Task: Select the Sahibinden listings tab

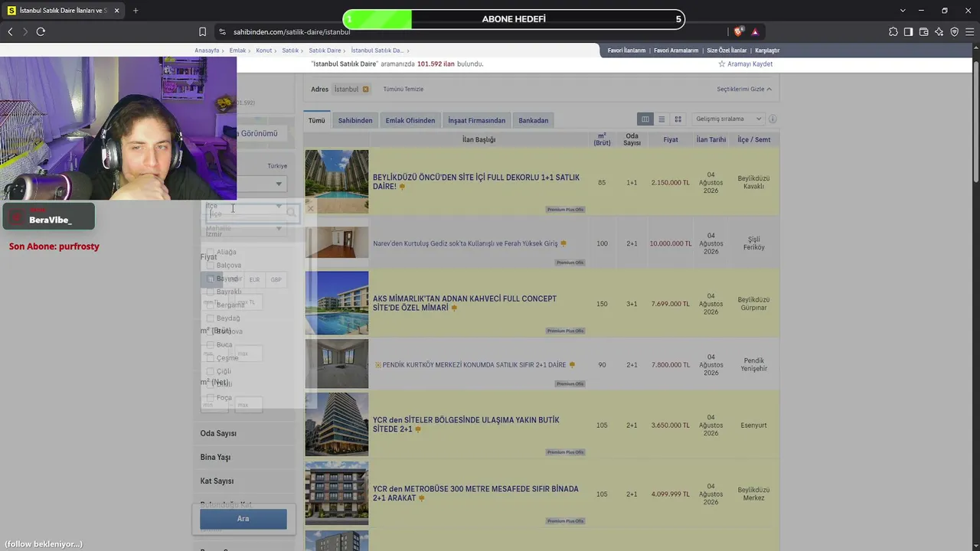Action: tap(355, 120)
